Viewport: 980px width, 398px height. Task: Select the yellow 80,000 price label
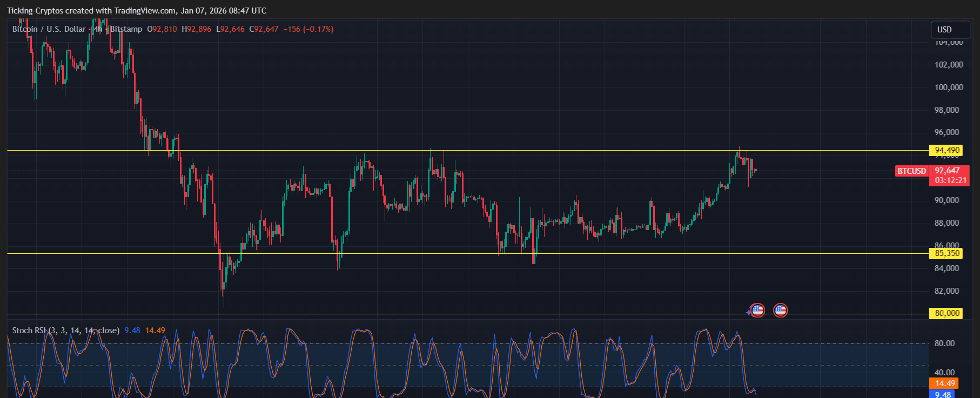pyautogui.click(x=946, y=313)
